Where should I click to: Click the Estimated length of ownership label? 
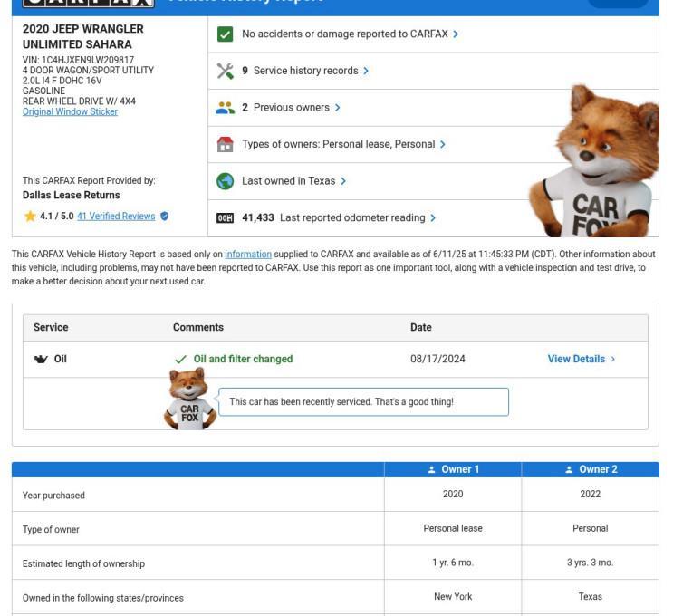click(x=83, y=563)
